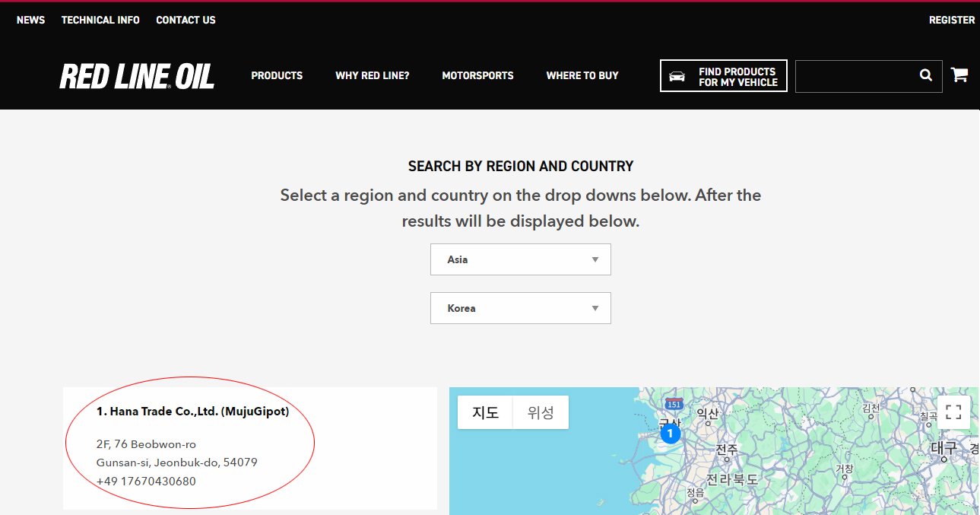Open the Where To Buy menu
980x515 pixels.
582,76
